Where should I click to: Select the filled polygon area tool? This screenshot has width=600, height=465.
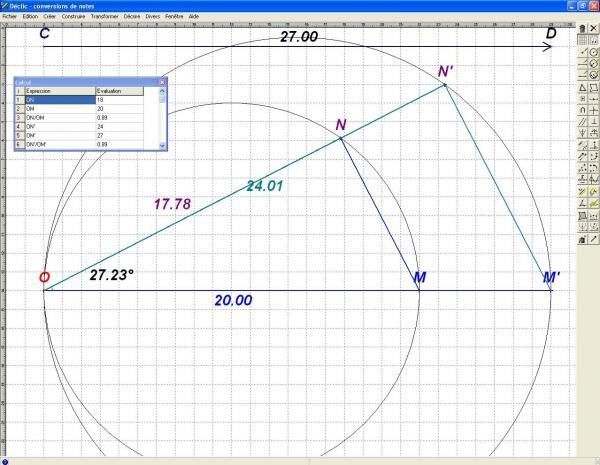pyautogui.click(x=582, y=215)
